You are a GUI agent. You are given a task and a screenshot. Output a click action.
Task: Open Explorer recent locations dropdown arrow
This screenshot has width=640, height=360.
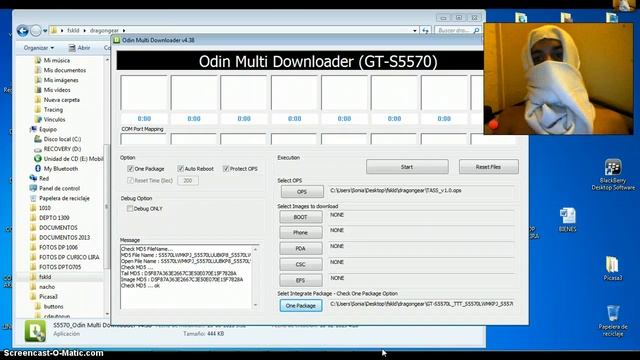pos(45,31)
